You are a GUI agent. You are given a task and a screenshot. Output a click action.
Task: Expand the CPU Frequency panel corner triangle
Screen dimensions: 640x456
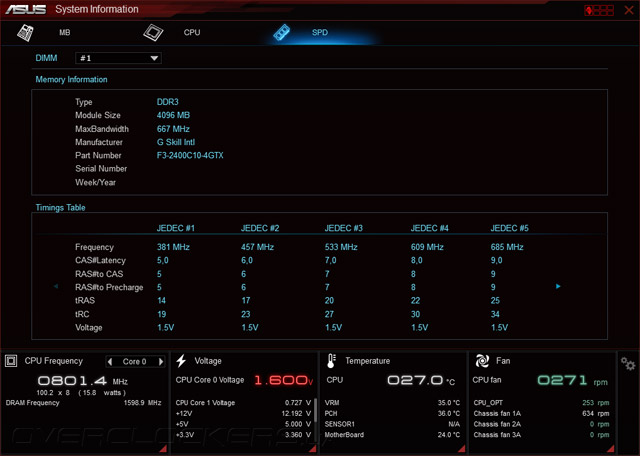pos(163,449)
